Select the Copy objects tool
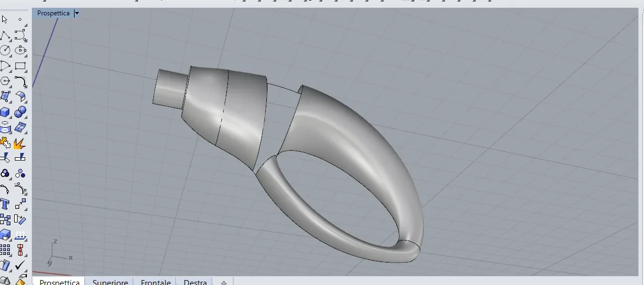 (x=5, y=220)
